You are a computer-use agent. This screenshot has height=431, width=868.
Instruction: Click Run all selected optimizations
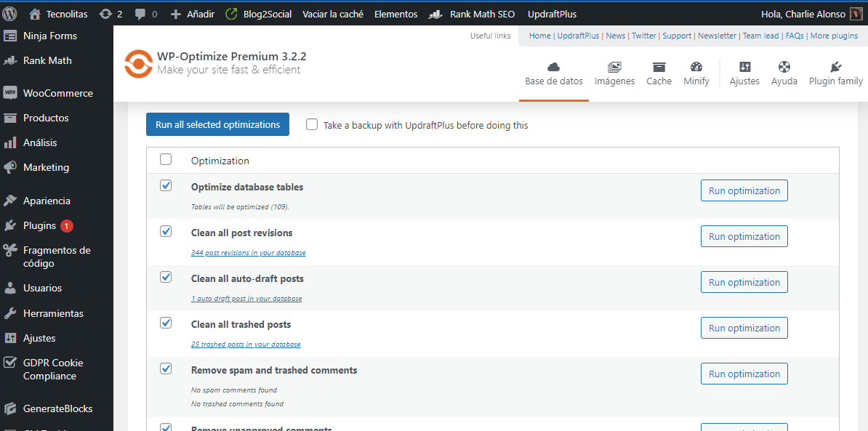point(217,124)
